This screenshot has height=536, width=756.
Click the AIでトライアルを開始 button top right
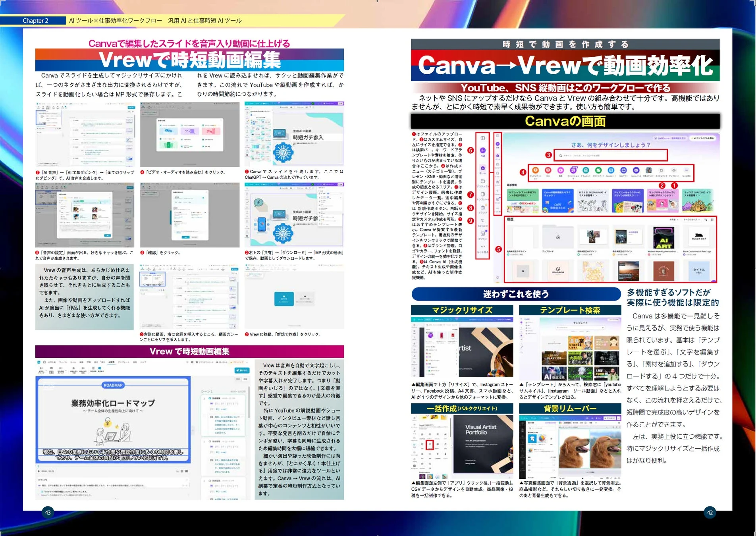click(704, 139)
